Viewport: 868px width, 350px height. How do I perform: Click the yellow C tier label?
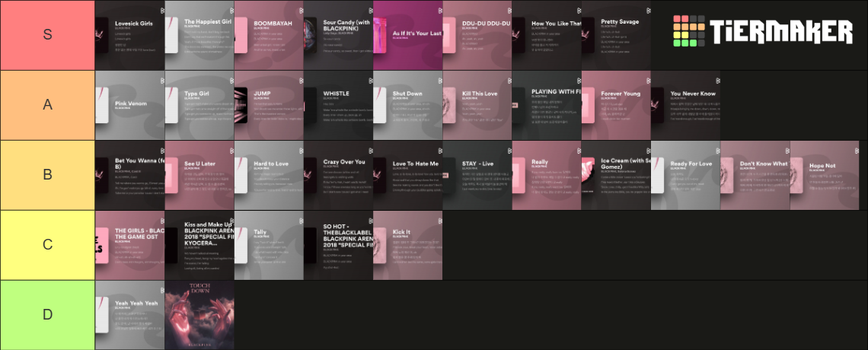pos(48,245)
